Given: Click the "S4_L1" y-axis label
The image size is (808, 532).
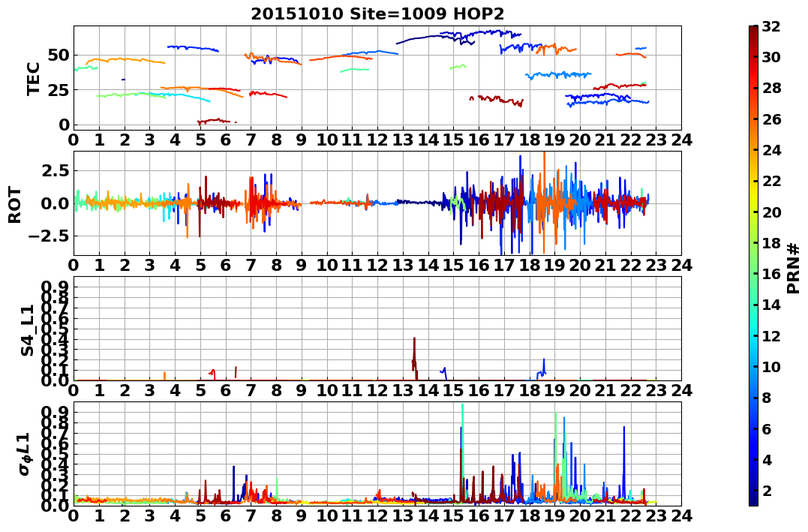Looking at the screenshot, I should coord(27,330).
